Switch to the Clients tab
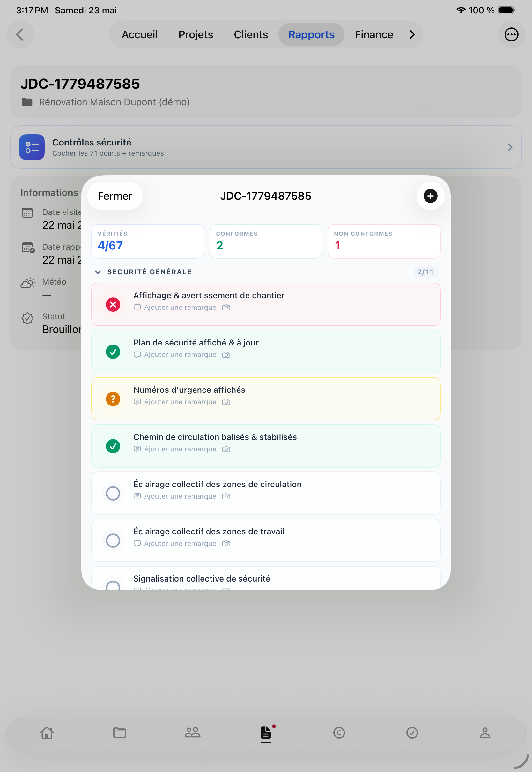This screenshot has width=532, height=772. [251, 34]
